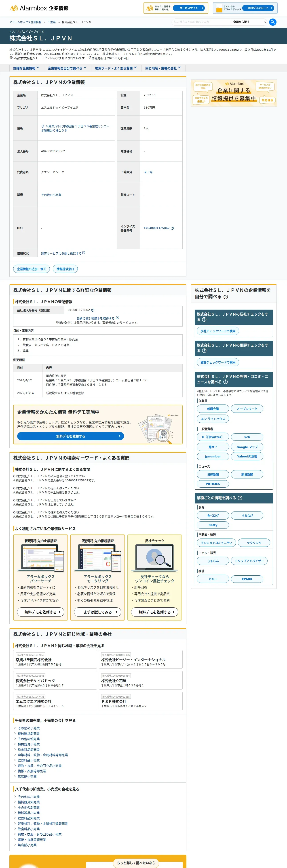
Task: Click the map pin address link
Action: coord(75,128)
